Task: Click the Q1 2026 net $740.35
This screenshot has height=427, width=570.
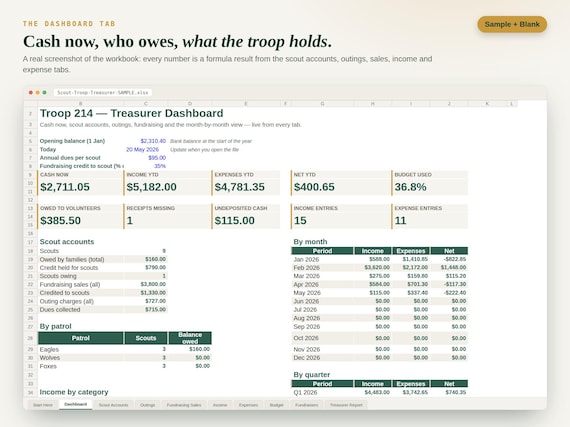Action: pyautogui.click(x=455, y=392)
